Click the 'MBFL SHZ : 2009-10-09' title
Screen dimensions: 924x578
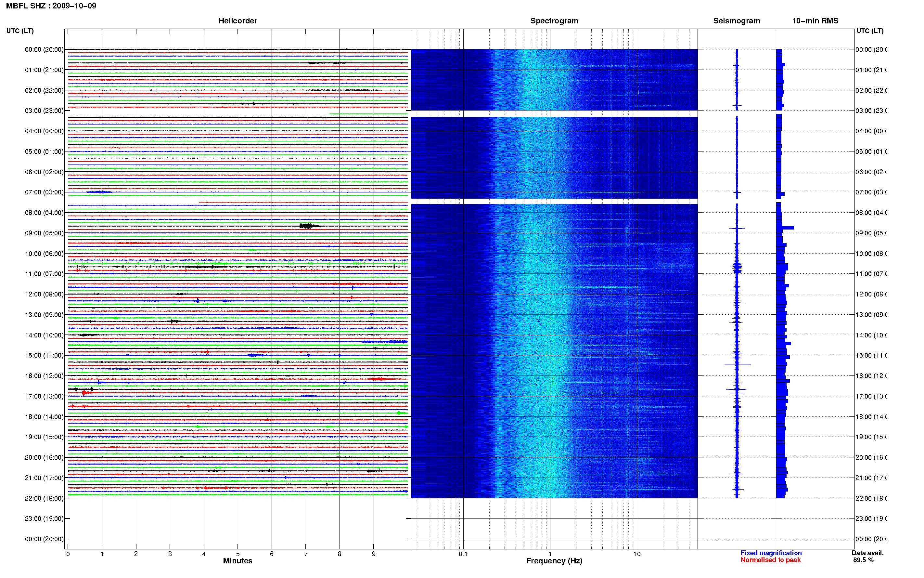click(51, 6)
